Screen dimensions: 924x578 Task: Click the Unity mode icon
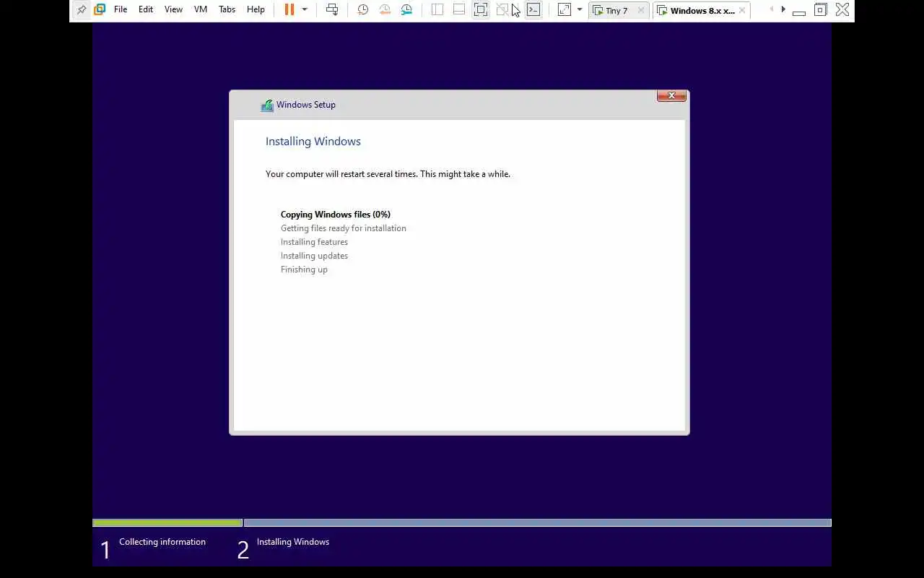502,9
